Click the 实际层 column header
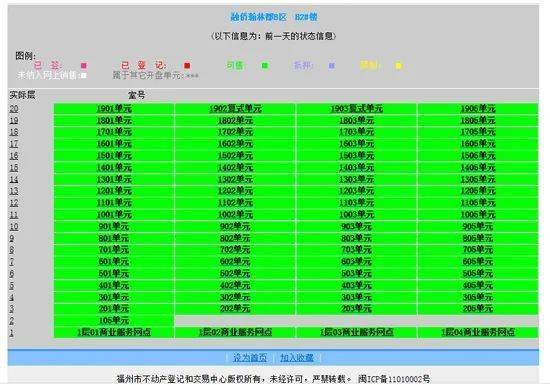Screen dimensions: 550x385 [22, 95]
